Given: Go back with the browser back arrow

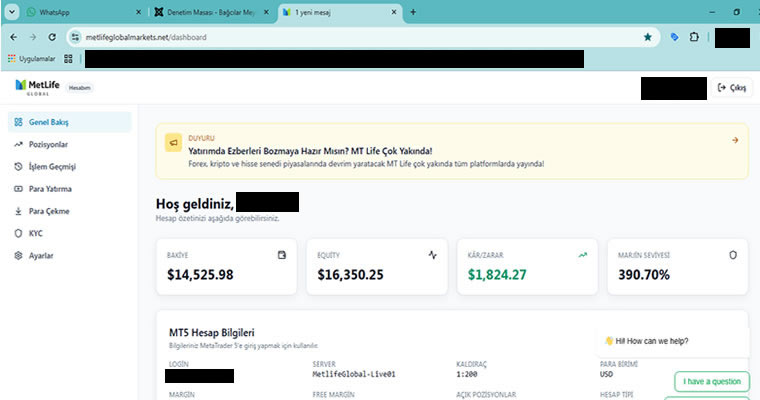Looking at the screenshot, I should click(x=14, y=37).
